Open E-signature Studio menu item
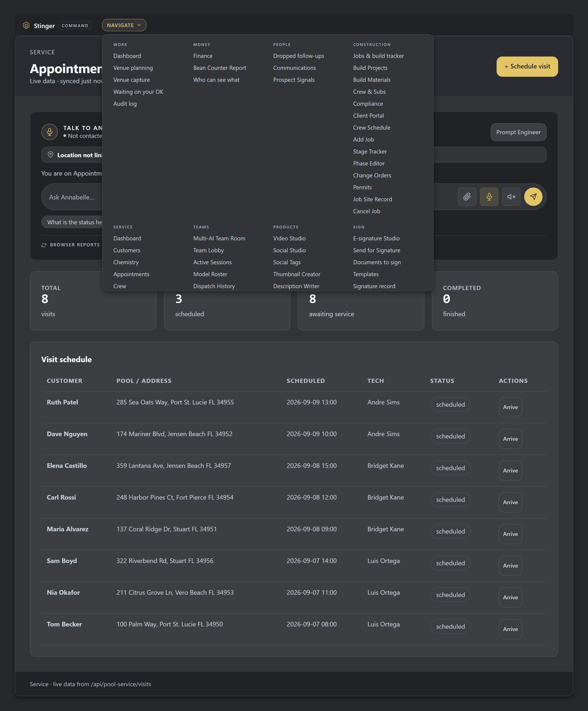Image resolution: width=588 pixels, height=711 pixels. pyautogui.click(x=376, y=238)
